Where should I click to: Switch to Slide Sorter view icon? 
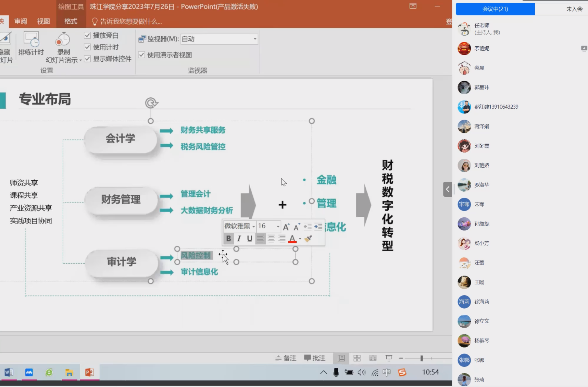(x=357, y=358)
